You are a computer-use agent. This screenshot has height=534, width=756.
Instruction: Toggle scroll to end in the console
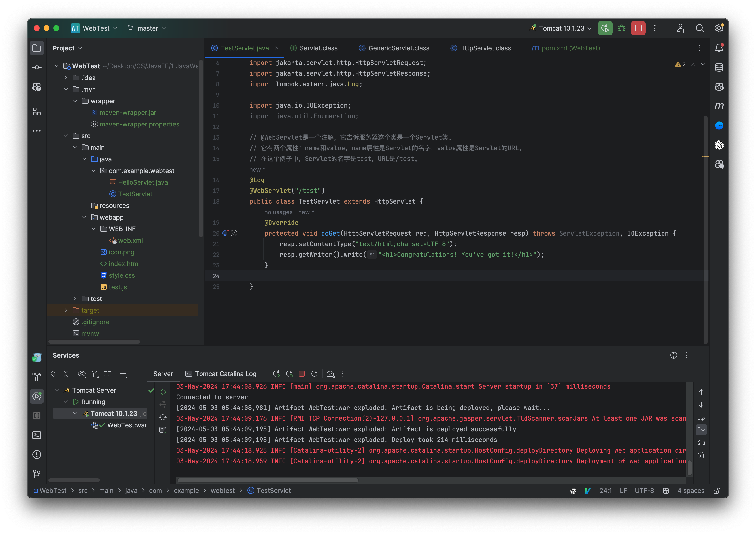click(x=701, y=430)
